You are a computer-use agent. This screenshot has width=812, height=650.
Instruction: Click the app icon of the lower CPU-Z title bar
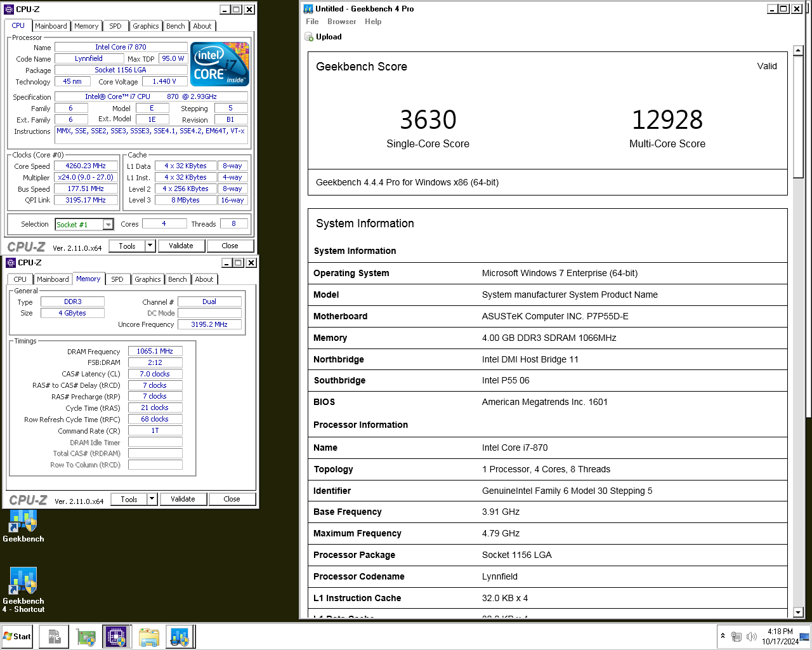(x=11, y=263)
